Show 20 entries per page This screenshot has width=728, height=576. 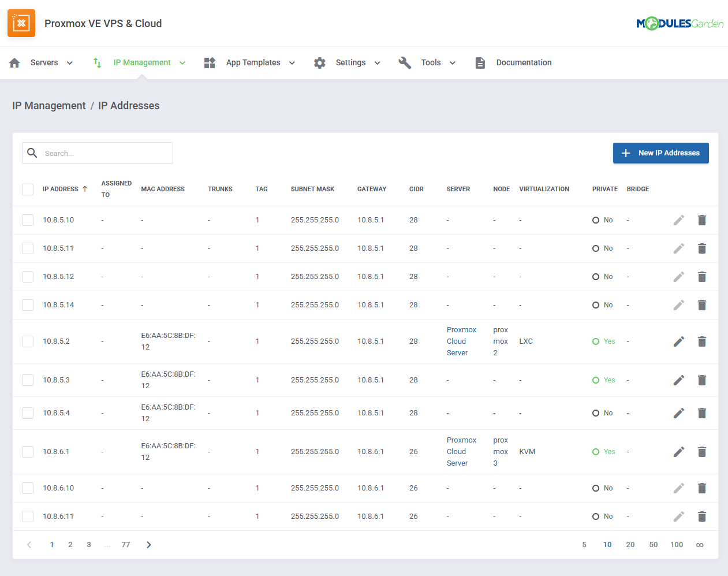coord(630,545)
